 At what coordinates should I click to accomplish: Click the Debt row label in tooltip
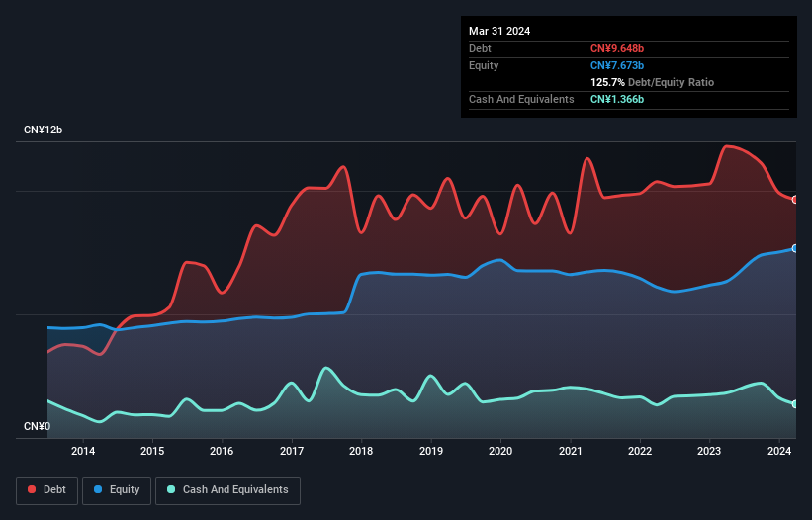(x=480, y=48)
